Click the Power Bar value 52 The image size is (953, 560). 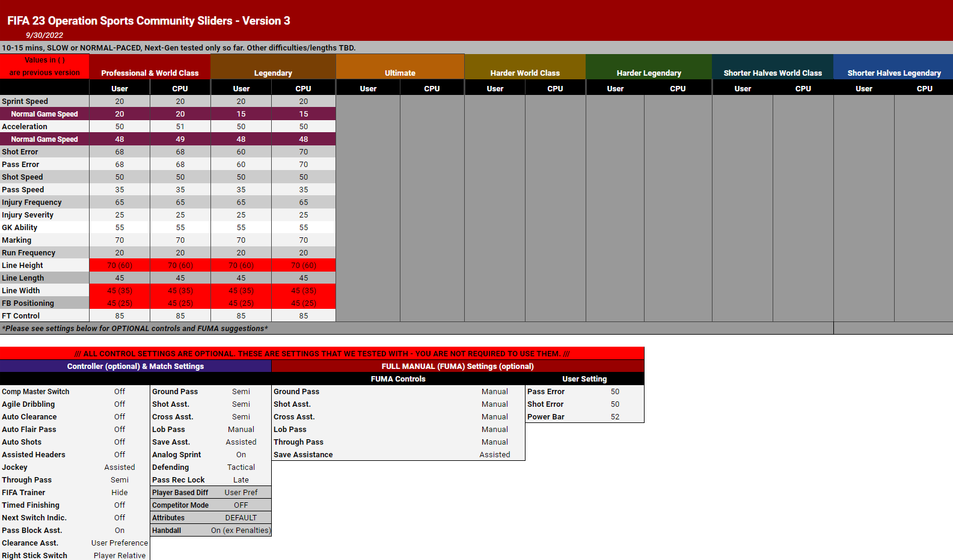pos(614,417)
